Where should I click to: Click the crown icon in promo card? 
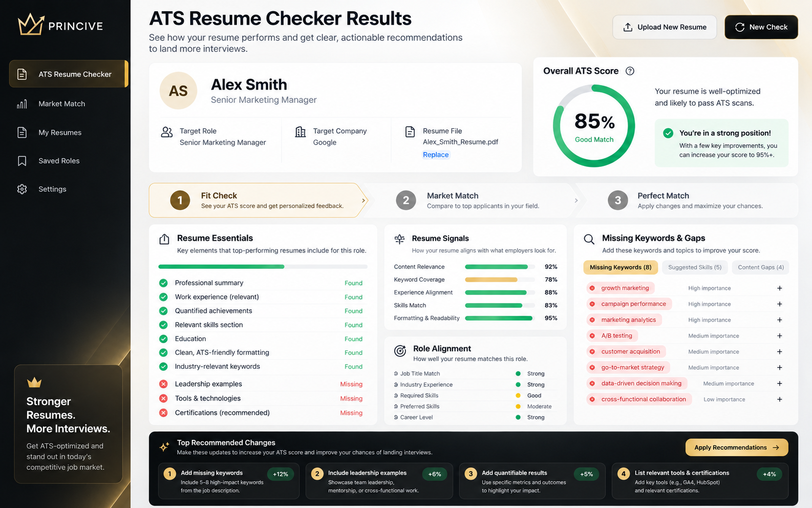point(34,383)
